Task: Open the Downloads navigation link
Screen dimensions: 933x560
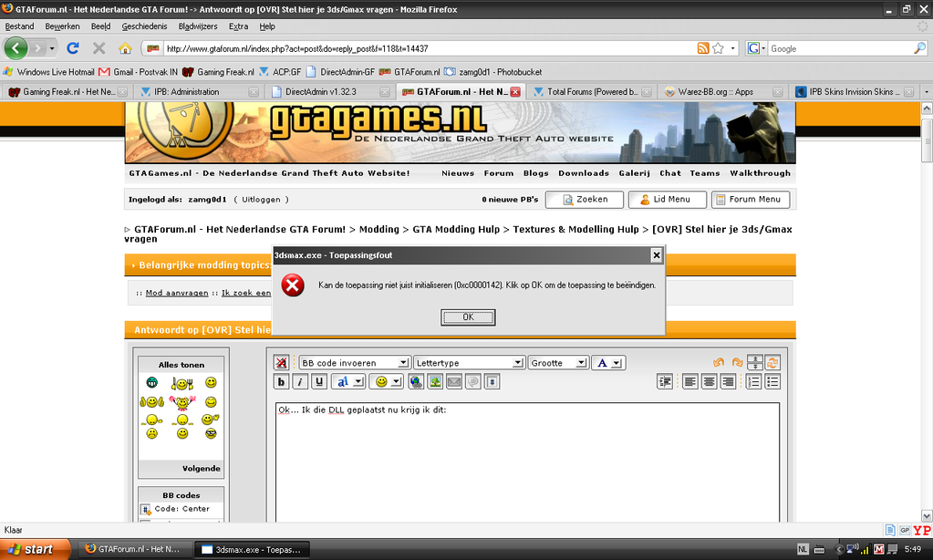Action: pos(583,173)
